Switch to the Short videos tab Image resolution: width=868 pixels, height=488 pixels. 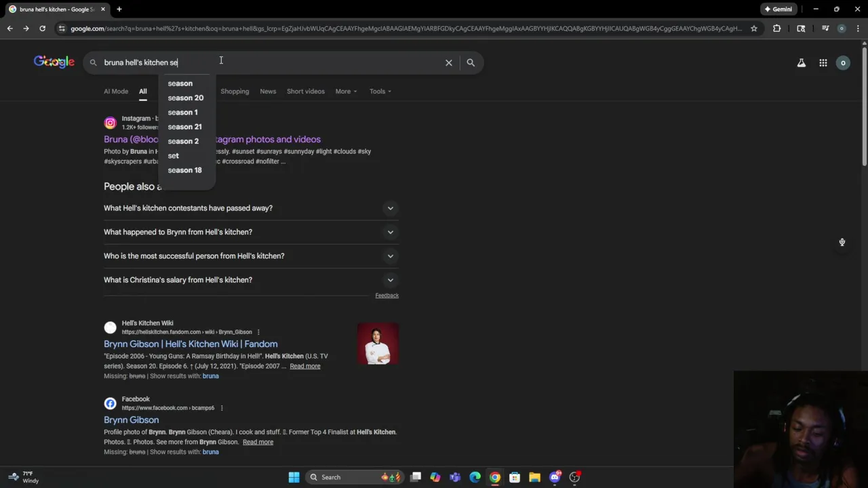305,91
